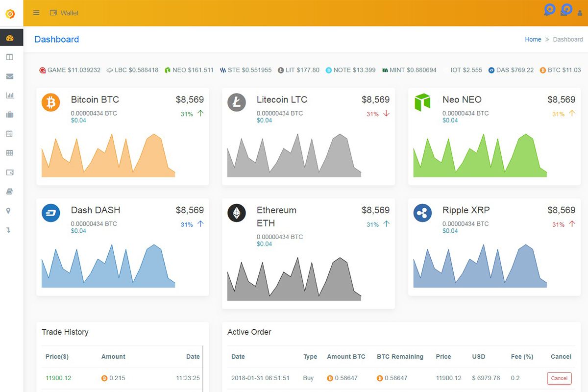Screen dimensions: 588x392
Task: Open the wallet icon in the sidebar
Action: [9, 172]
